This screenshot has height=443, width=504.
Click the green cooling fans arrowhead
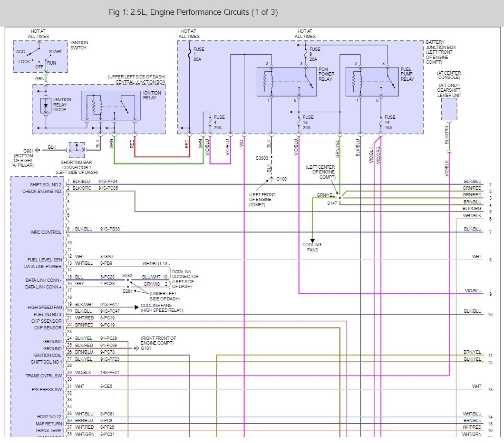[312, 239]
